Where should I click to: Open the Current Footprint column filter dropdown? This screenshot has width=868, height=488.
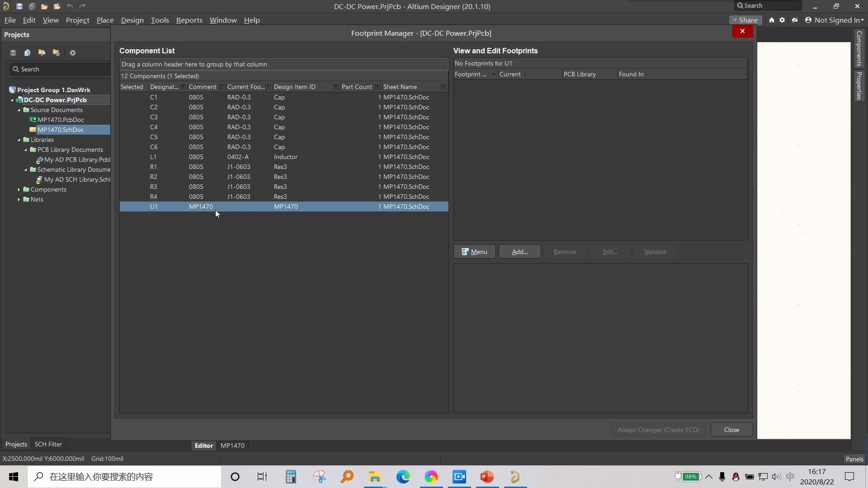(x=268, y=87)
